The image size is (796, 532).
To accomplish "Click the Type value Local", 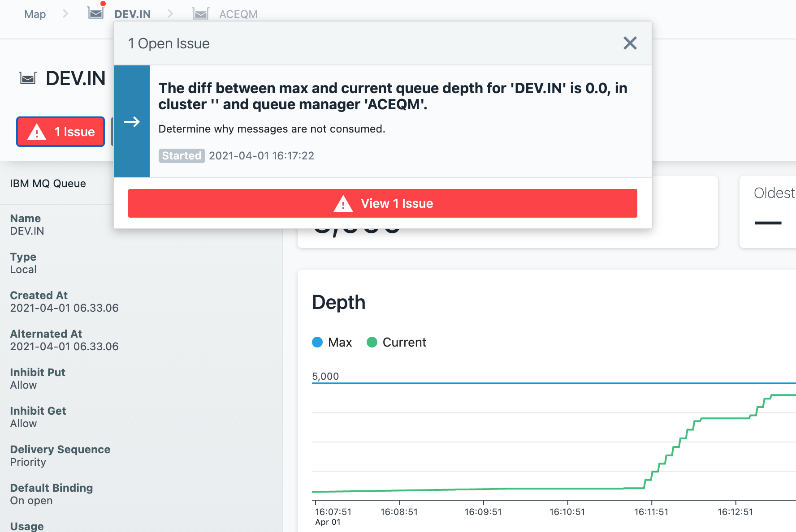I will tap(23, 270).
